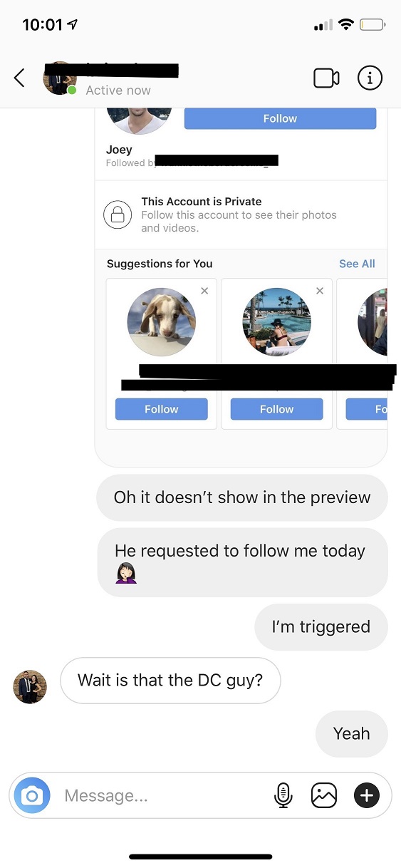Dismiss the goat photo suggestion card
The width and height of the screenshot is (401, 868).
point(204,291)
